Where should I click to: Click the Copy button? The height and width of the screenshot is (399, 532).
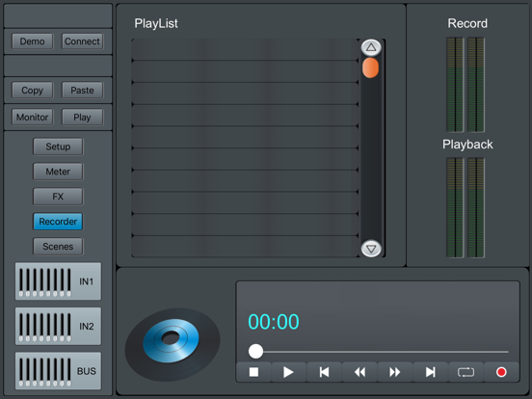tap(32, 91)
